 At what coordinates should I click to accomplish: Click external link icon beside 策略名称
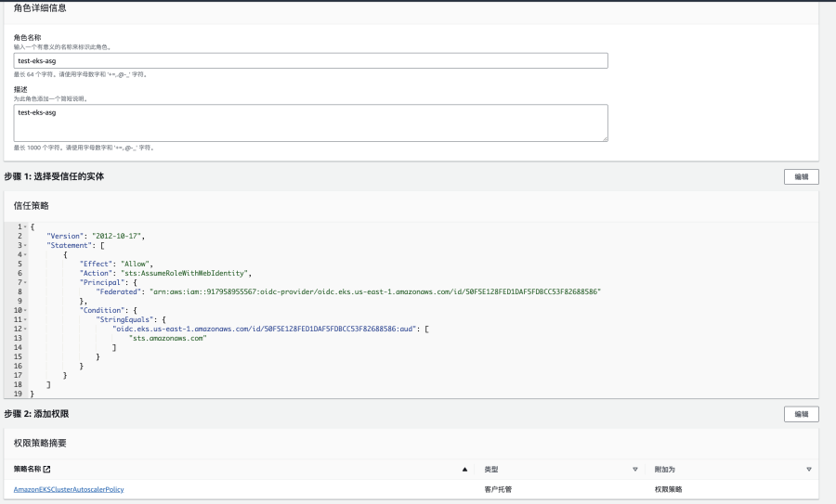(x=47, y=469)
